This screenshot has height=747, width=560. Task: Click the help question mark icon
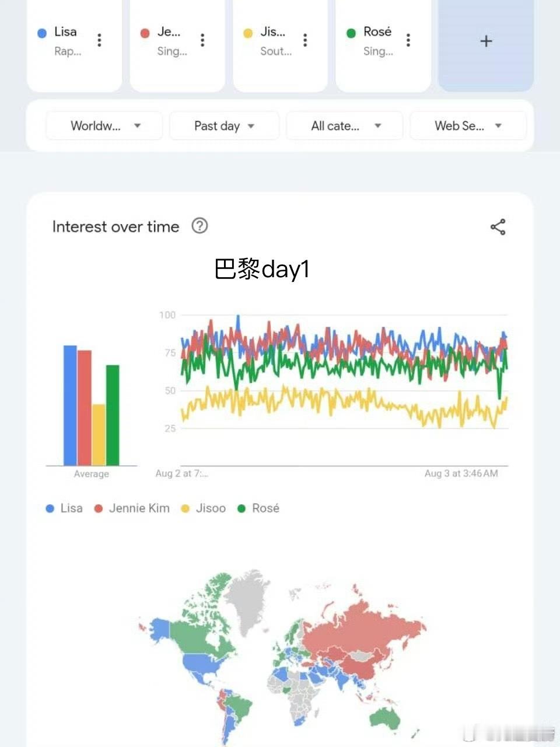[199, 226]
